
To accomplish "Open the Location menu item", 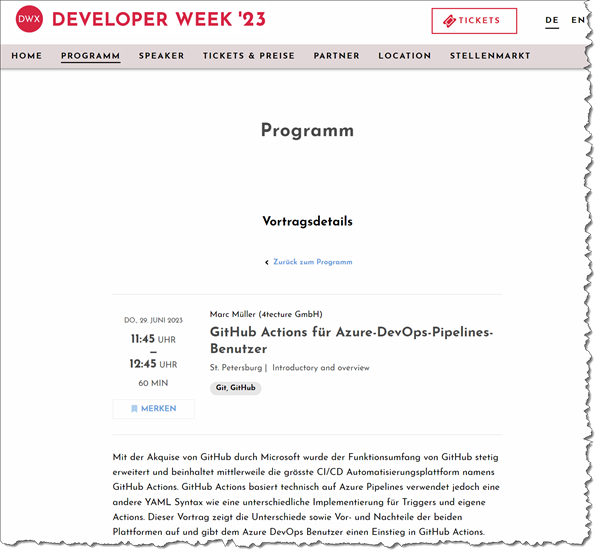I will (405, 56).
